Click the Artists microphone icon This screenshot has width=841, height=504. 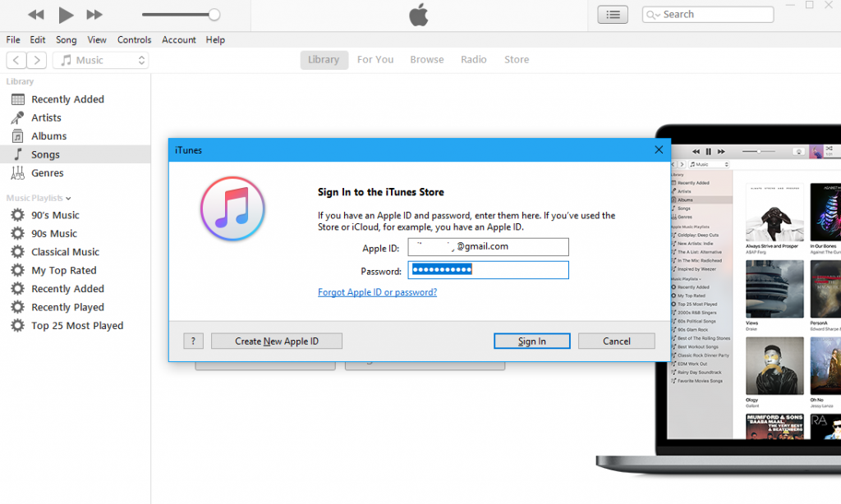[x=18, y=117]
